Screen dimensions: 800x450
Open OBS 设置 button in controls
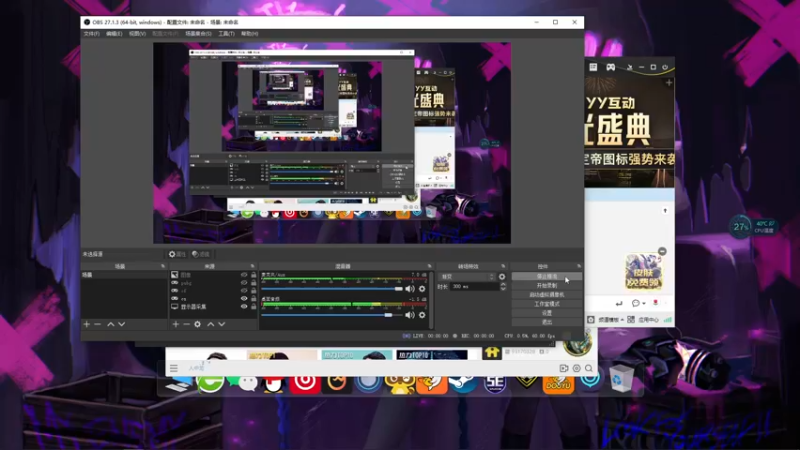point(546,313)
